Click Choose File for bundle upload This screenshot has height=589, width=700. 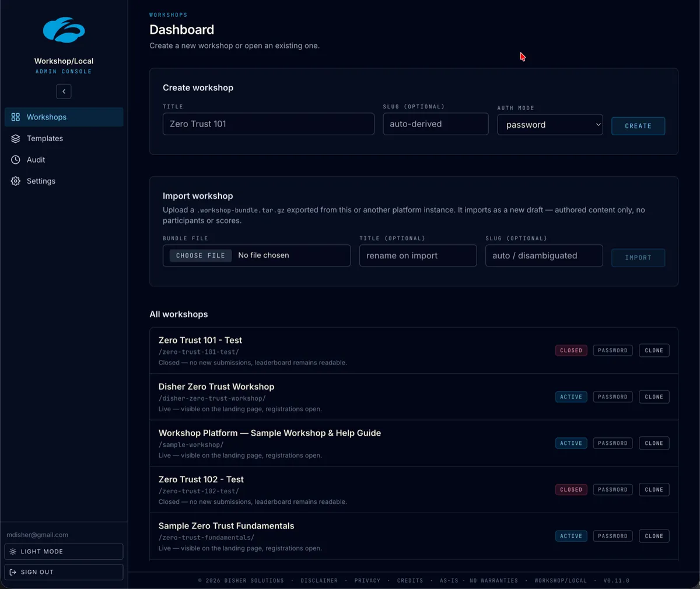201,255
